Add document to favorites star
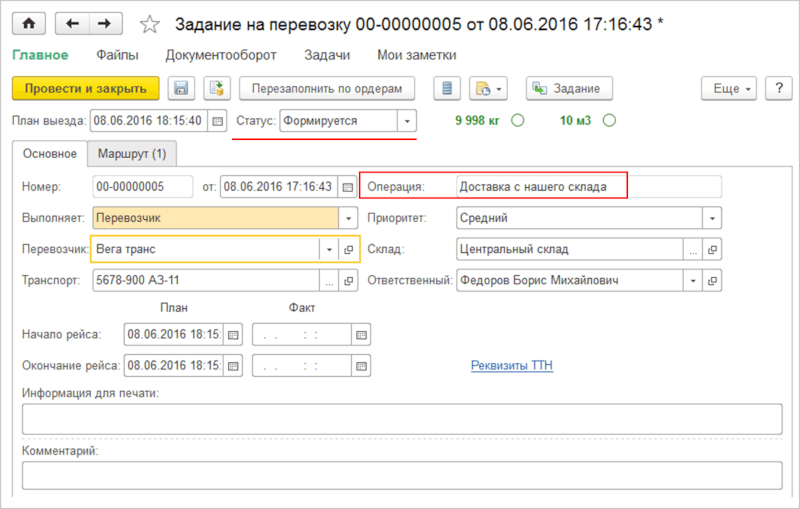Screen dimensions: 800x509 149,24
